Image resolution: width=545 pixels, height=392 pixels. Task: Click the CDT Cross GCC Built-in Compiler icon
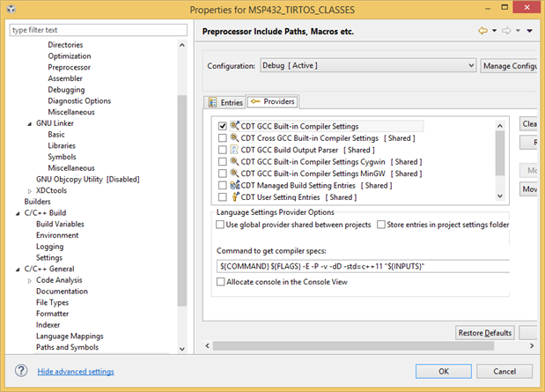[235, 137]
